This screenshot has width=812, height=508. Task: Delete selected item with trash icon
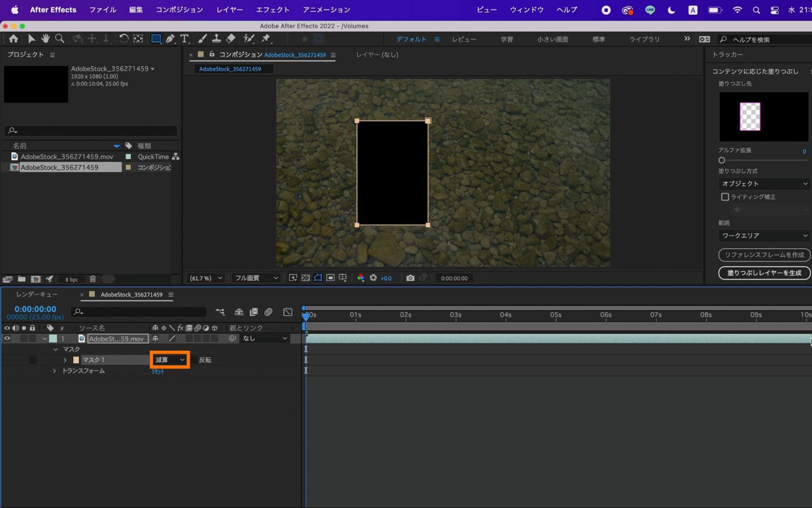[93, 279]
